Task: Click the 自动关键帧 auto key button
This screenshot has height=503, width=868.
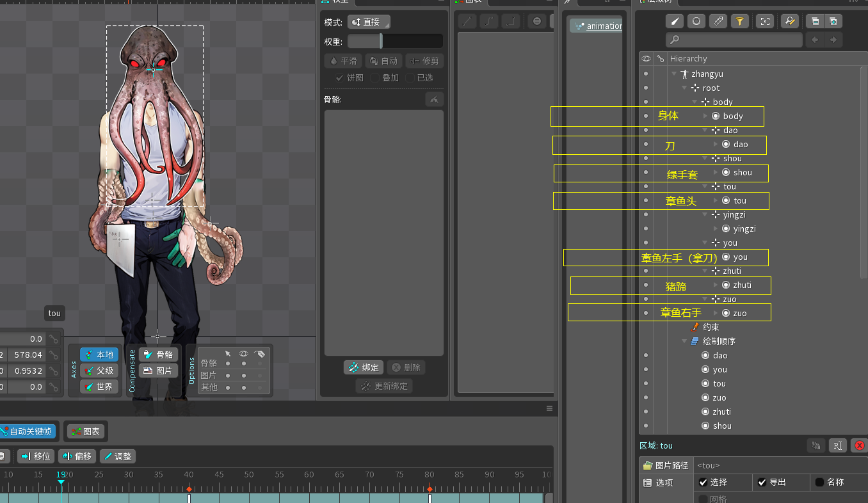Action: [28, 431]
